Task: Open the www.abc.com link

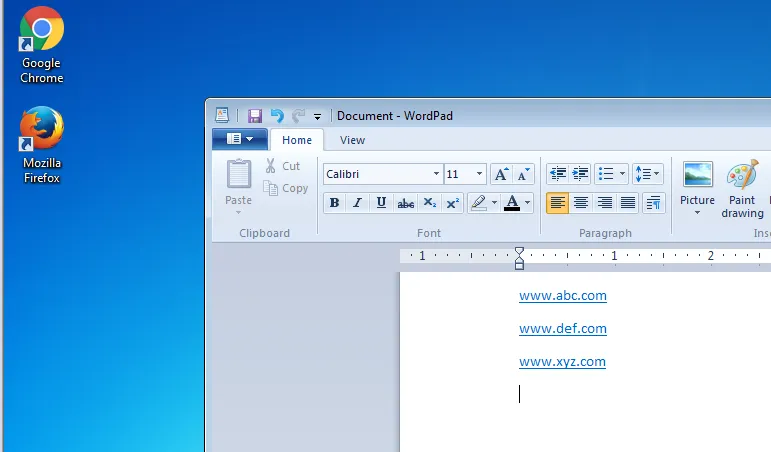Action: click(x=562, y=296)
